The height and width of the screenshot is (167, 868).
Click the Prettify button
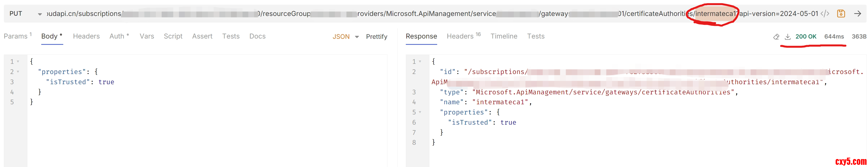[376, 37]
